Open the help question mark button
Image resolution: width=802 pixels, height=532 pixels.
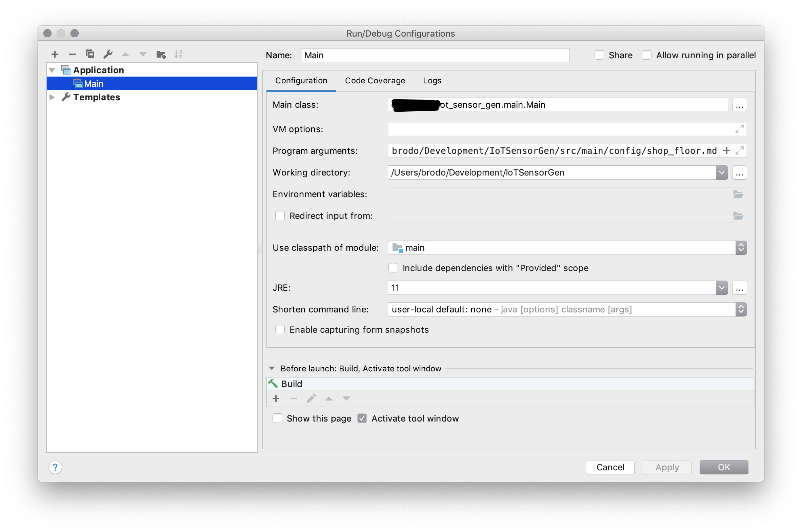point(55,467)
